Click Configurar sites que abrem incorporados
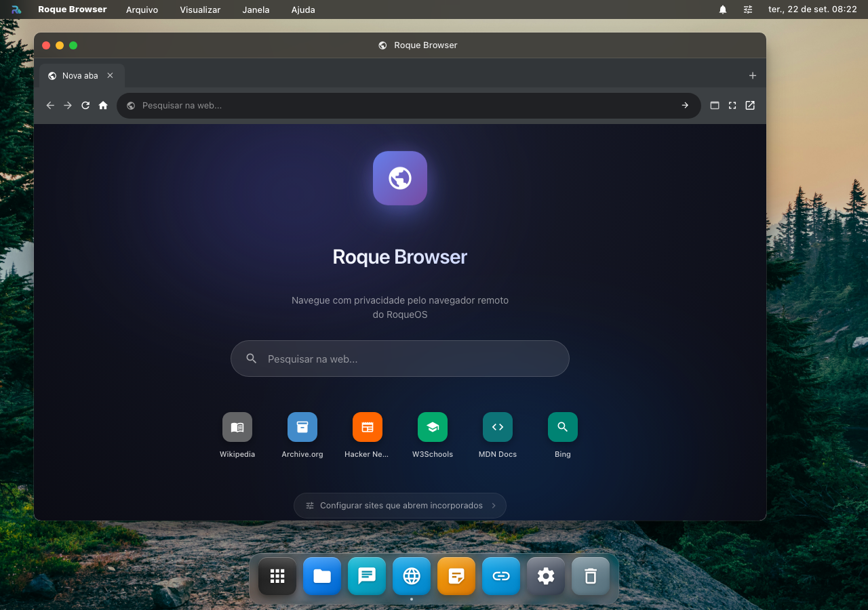The width and height of the screenshot is (868, 610). [400, 506]
